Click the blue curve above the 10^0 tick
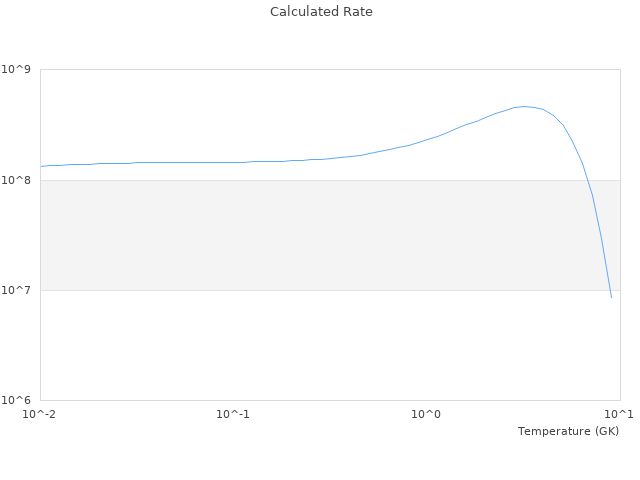Image resolution: width=640 pixels, height=480 pixels. 426,139
